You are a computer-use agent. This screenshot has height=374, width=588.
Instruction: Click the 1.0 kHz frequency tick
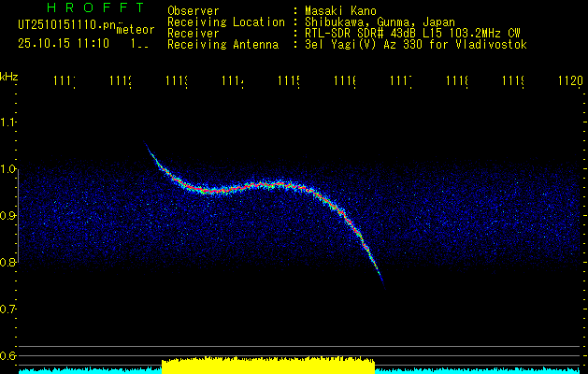point(8,169)
